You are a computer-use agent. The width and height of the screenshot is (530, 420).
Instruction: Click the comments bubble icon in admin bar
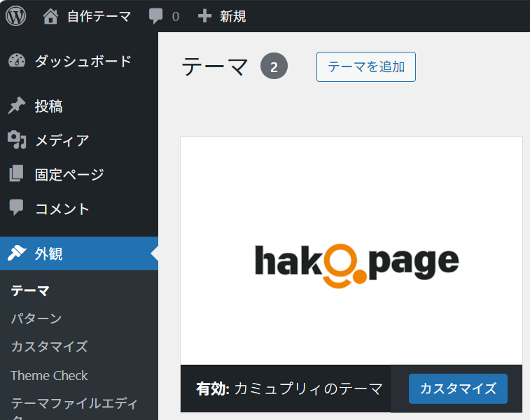(156, 16)
